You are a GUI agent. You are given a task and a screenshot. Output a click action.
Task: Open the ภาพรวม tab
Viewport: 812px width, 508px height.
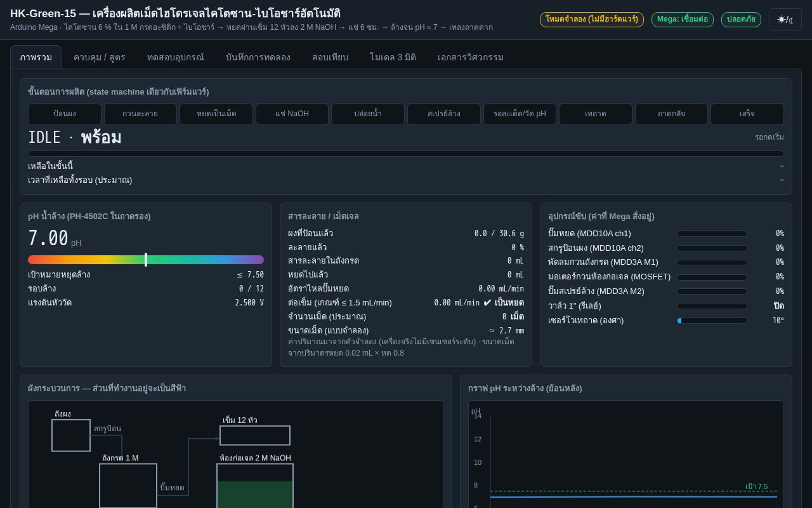tap(36, 57)
